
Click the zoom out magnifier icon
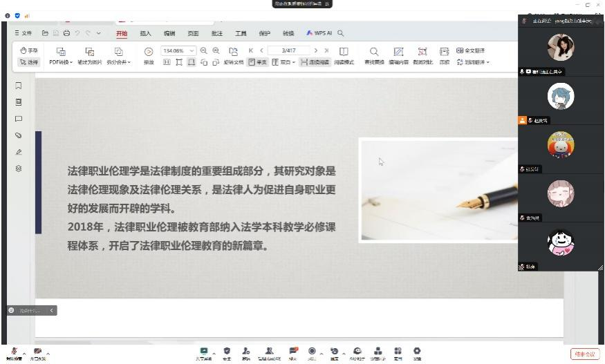pyautogui.click(x=204, y=50)
